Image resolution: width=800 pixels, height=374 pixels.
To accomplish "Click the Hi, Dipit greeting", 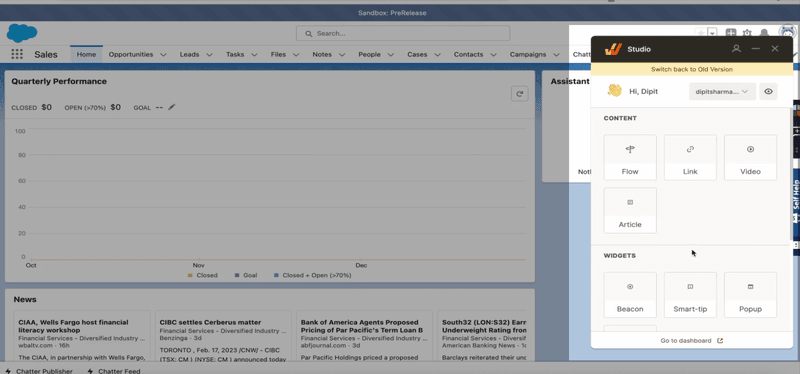I will tap(643, 92).
